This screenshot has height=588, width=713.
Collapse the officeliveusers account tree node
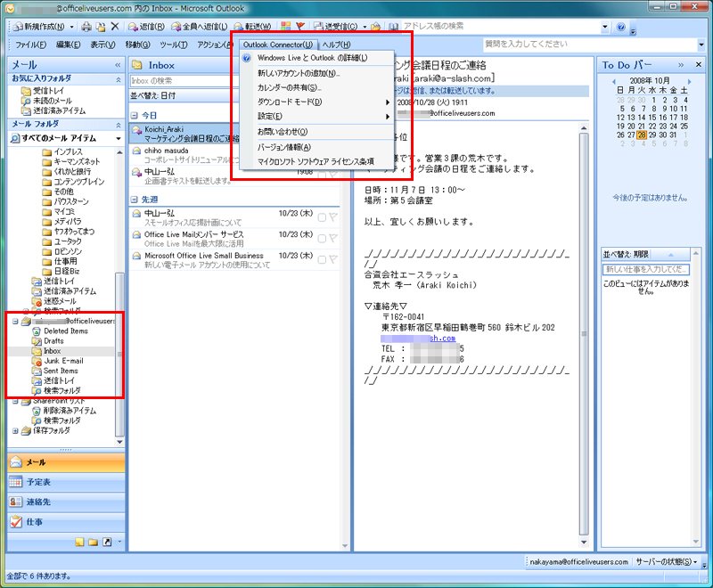(15, 321)
